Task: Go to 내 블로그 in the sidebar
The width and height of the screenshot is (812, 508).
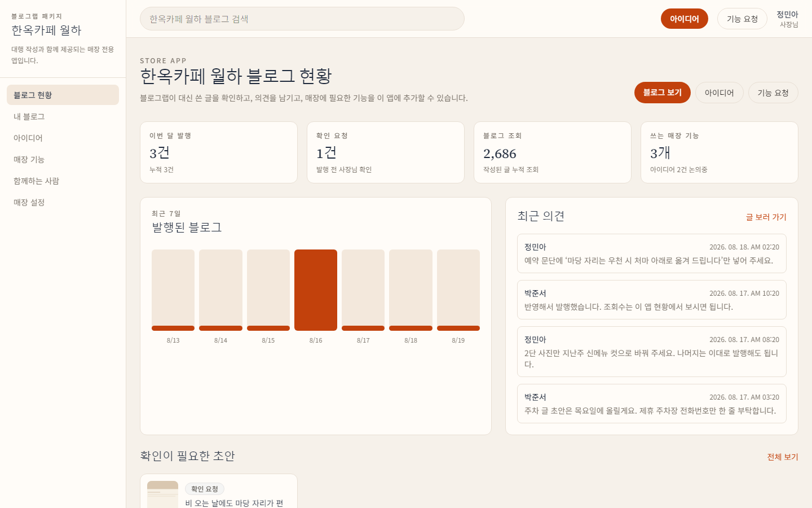Action: click(x=63, y=116)
